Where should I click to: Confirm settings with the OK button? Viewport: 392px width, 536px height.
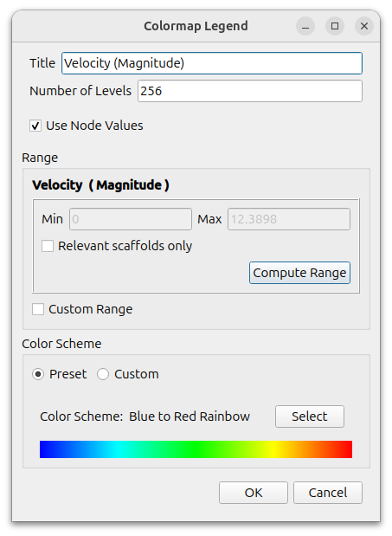click(x=254, y=493)
